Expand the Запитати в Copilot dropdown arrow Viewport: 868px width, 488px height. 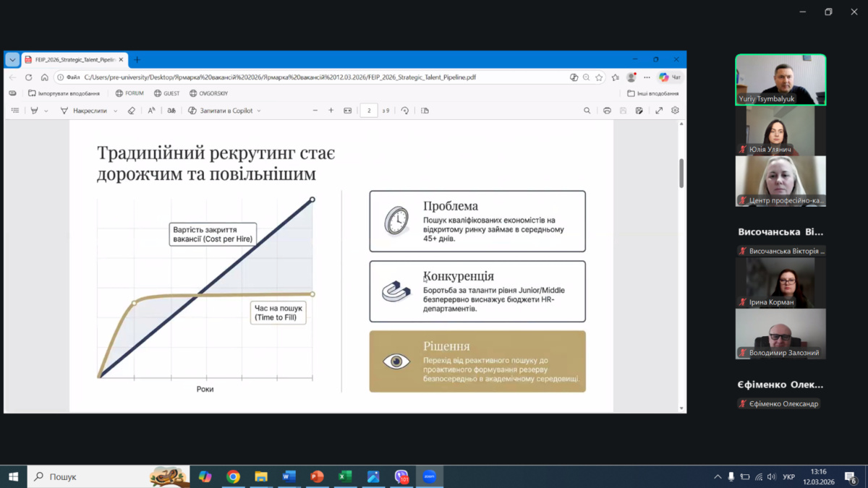pyautogui.click(x=259, y=111)
